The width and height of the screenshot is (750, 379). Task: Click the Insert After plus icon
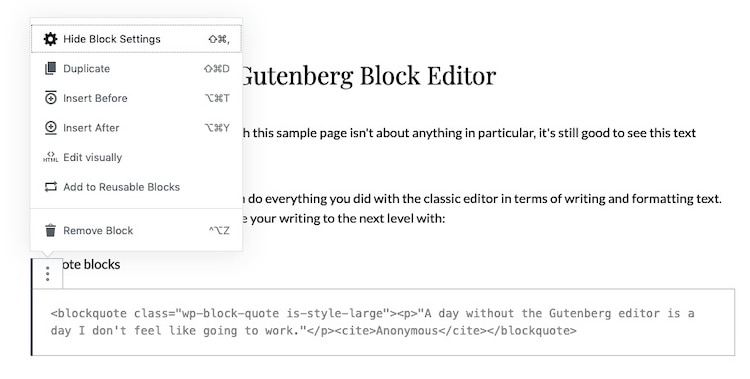tap(50, 128)
